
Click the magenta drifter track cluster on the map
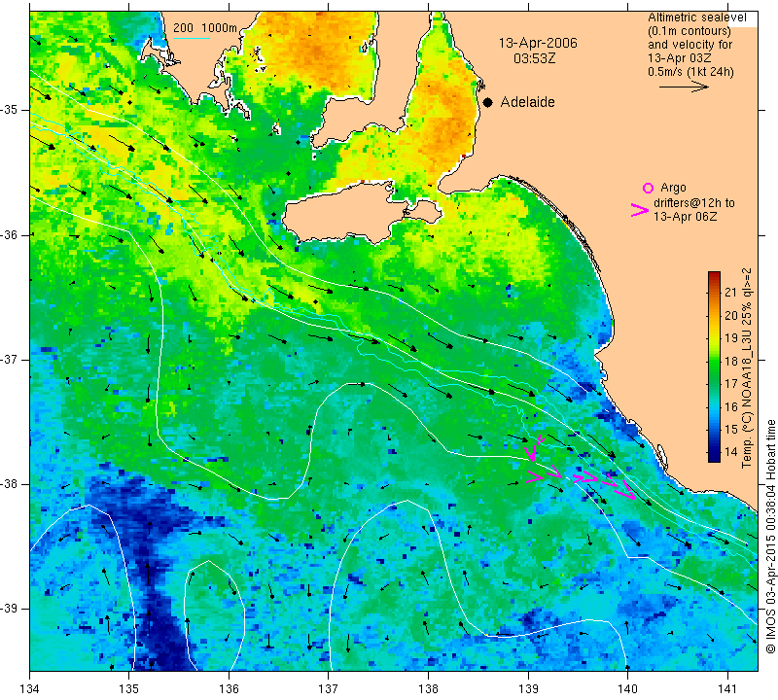580,469
